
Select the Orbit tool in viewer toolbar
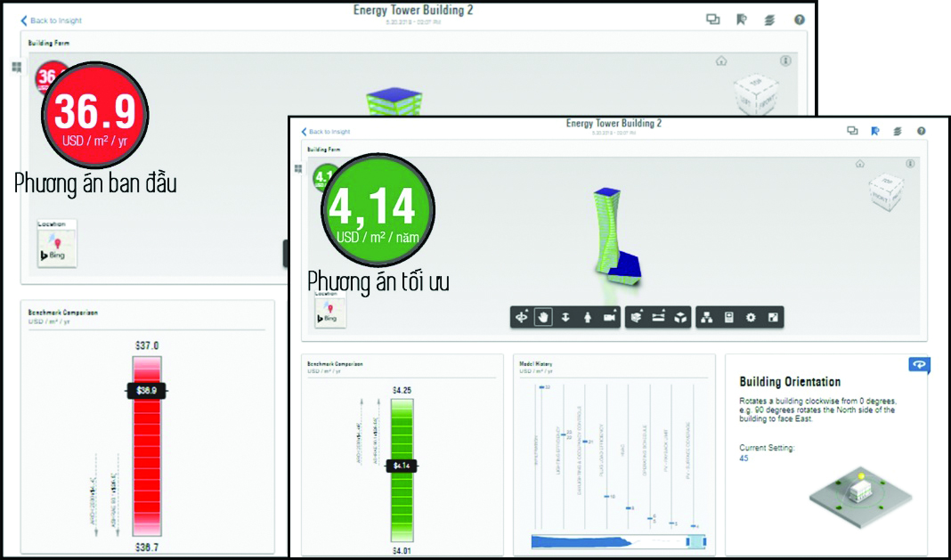pos(522,318)
